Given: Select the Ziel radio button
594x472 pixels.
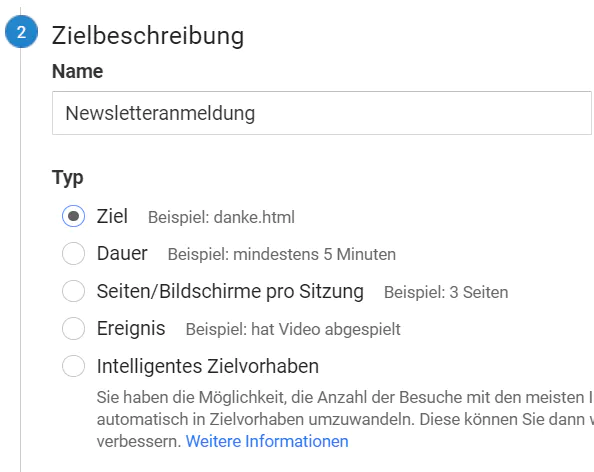Looking at the screenshot, I should [x=73, y=216].
